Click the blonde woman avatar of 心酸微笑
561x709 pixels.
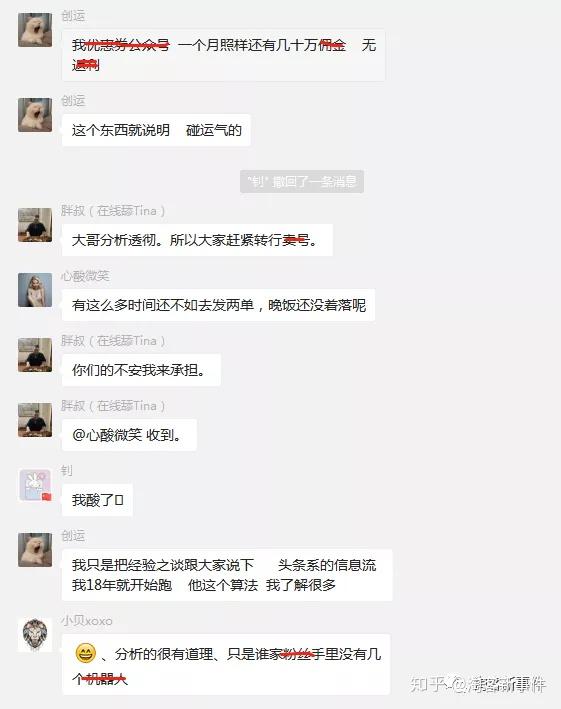click(x=35, y=290)
